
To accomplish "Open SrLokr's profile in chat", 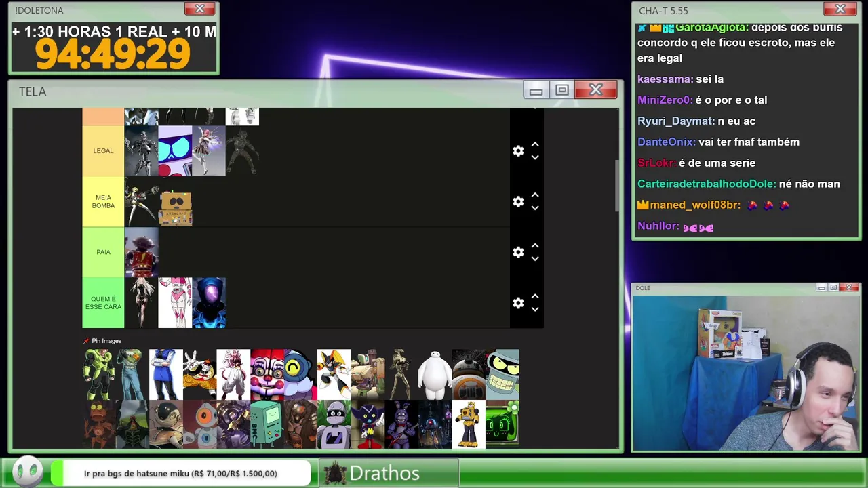I will [x=656, y=163].
